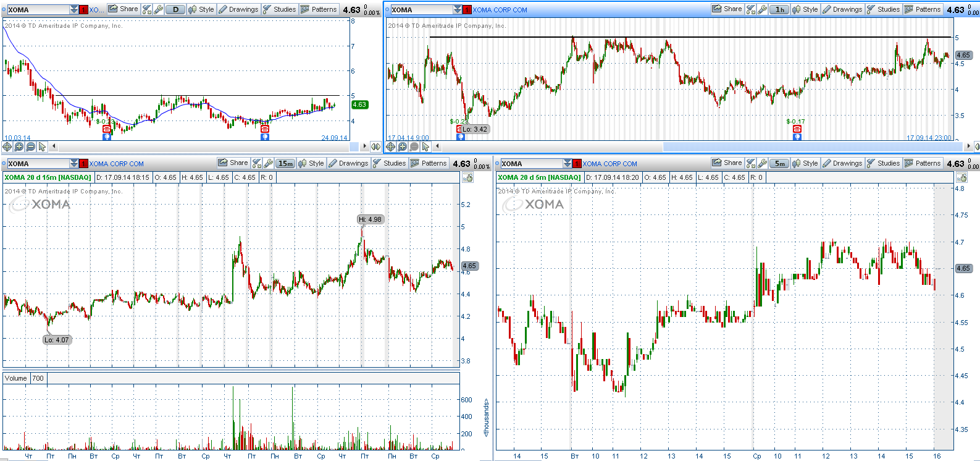The height and width of the screenshot is (461, 980).
Task: Open Style in the 5m chart
Action: (x=805, y=163)
